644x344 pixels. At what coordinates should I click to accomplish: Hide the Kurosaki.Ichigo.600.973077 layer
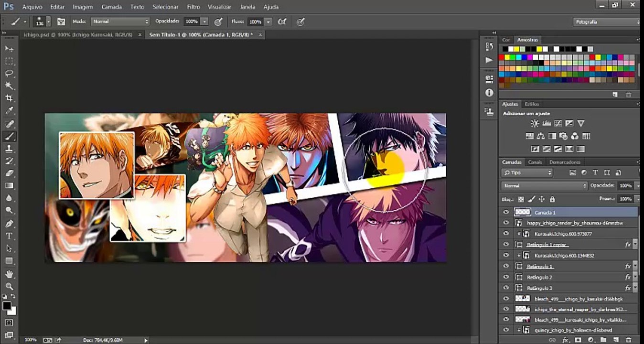click(506, 234)
